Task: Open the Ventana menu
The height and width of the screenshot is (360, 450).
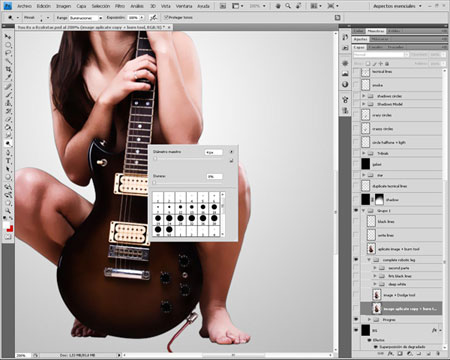Action: point(184,6)
